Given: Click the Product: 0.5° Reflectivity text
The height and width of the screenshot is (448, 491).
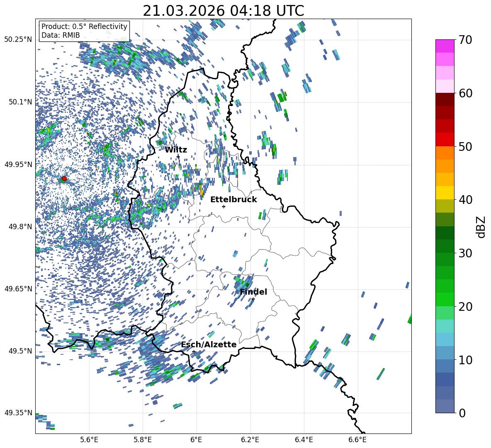Looking at the screenshot, I should [x=84, y=27].
